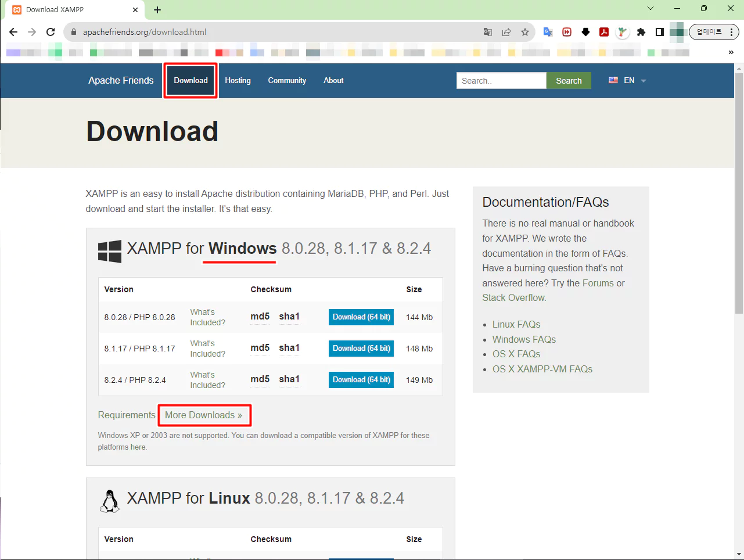The height and width of the screenshot is (560, 744).
Task: Click the browser forward arrow
Action: (32, 32)
